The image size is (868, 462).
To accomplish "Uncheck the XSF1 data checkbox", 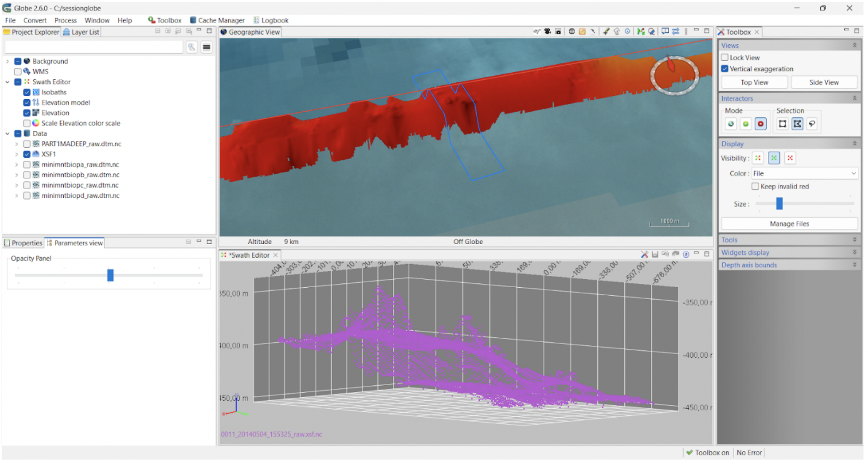I will [x=27, y=154].
